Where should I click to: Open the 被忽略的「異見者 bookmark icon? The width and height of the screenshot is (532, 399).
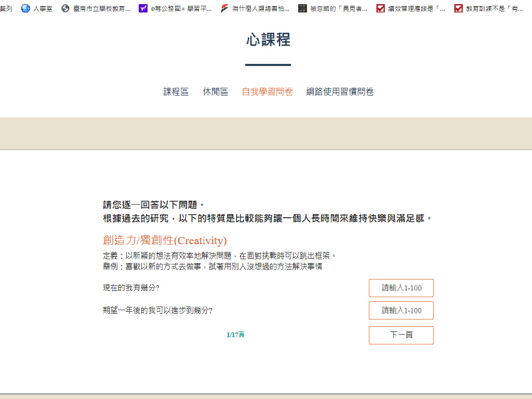pyautogui.click(x=302, y=8)
